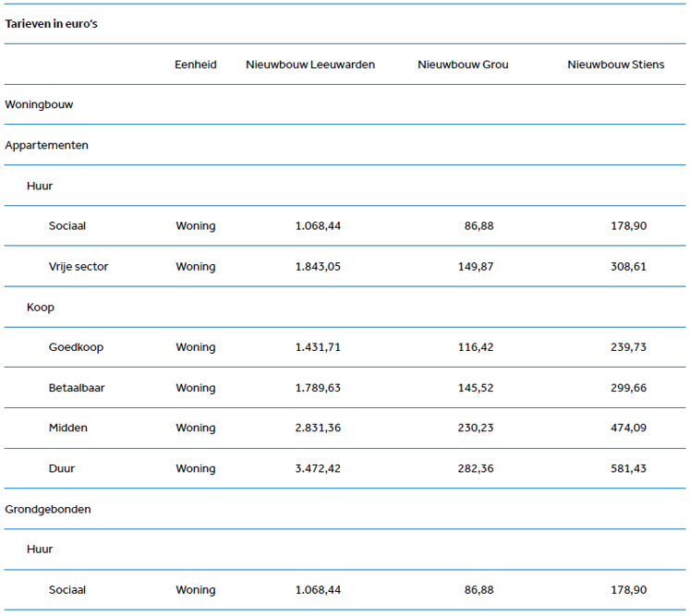Select the Duur row label
The height and width of the screenshot is (616, 690).
(x=62, y=468)
